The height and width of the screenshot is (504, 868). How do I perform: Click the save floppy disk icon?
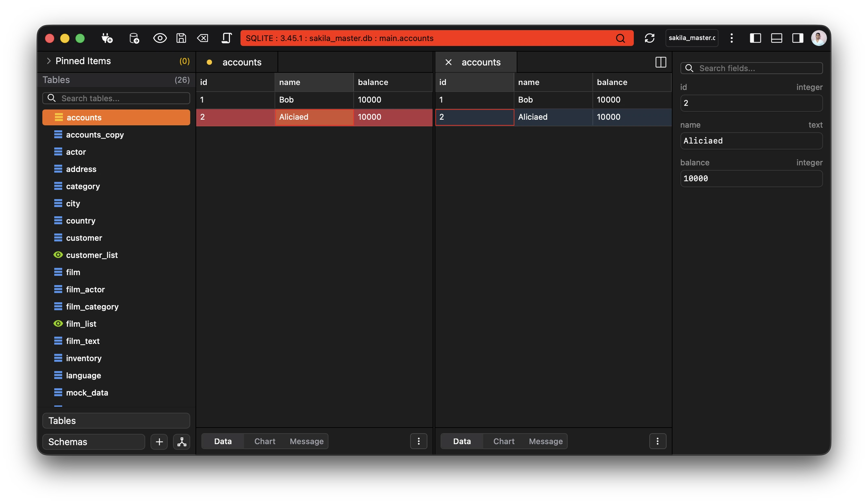tap(181, 38)
